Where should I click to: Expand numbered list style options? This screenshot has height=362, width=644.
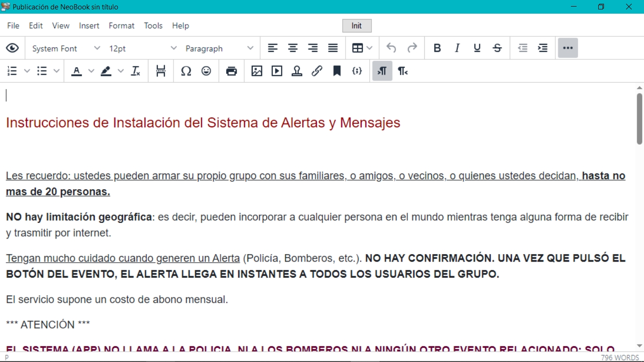pyautogui.click(x=27, y=71)
